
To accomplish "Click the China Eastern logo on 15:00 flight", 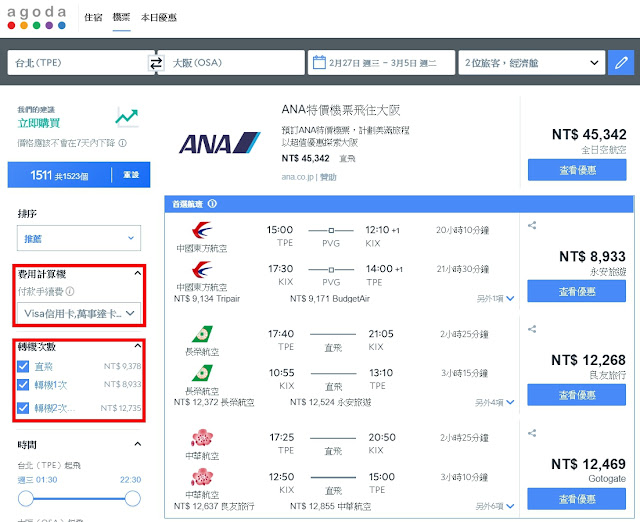I will tap(202, 231).
